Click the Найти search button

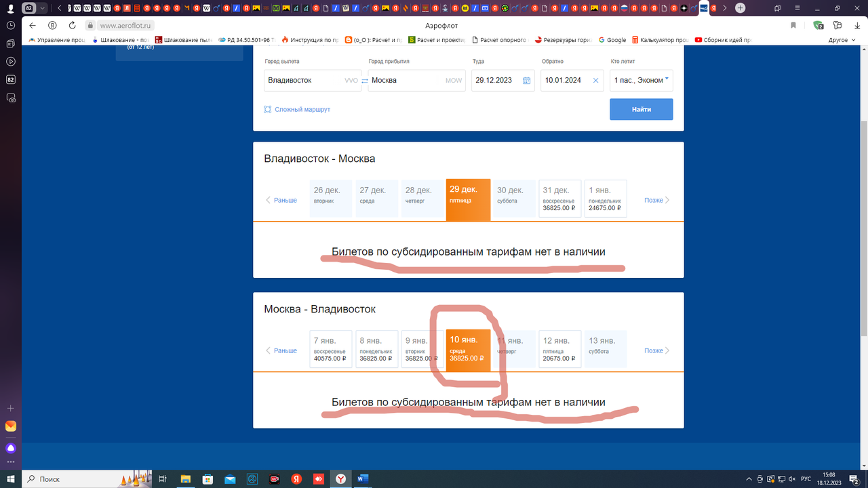641,109
